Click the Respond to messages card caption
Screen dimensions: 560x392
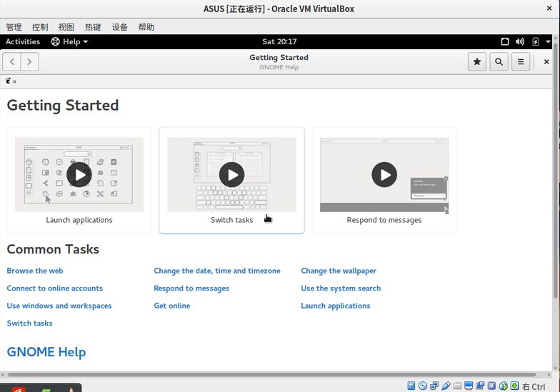pyautogui.click(x=384, y=220)
